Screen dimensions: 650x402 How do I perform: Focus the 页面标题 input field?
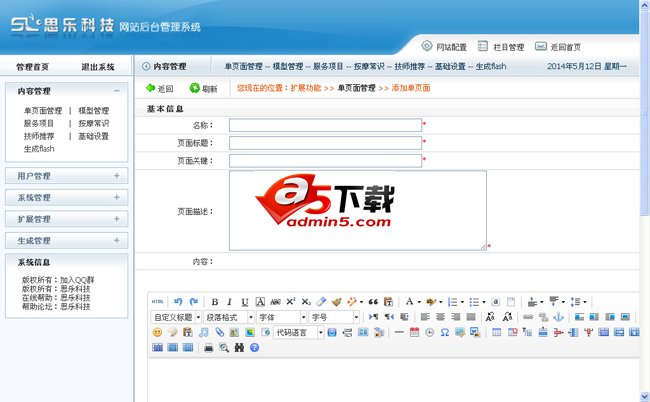pyautogui.click(x=325, y=143)
